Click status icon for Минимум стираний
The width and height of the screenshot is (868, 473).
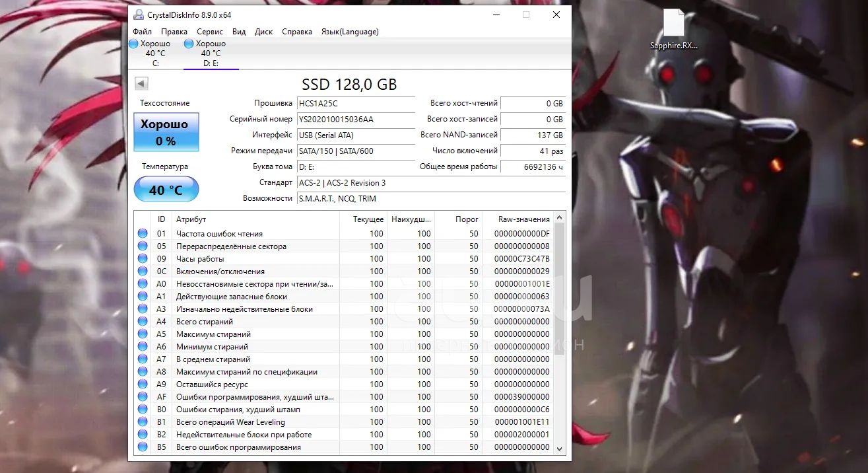coord(143,346)
